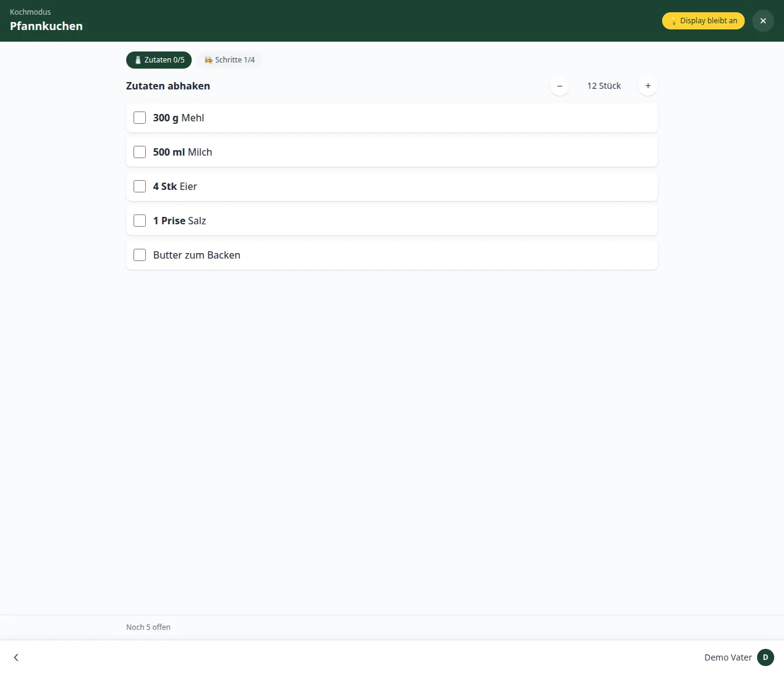Click the 'Noch 5 offen' status text

click(148, 627)
